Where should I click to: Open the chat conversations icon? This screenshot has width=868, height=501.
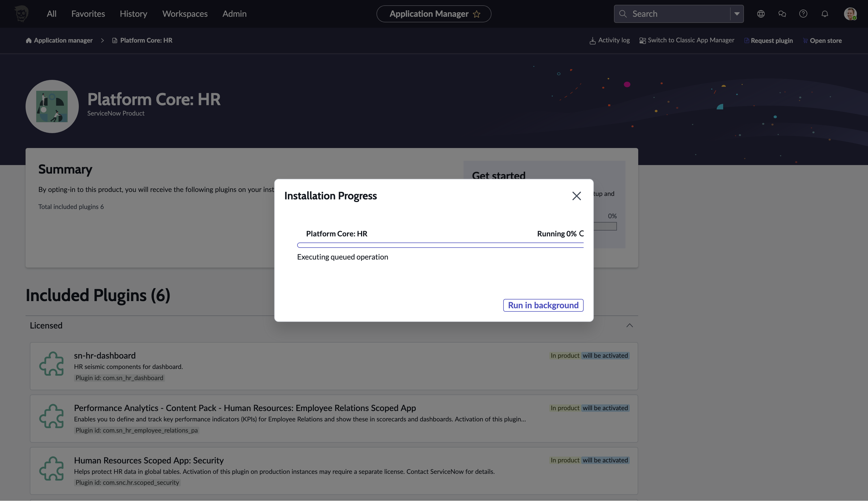(x=782, y=14)
